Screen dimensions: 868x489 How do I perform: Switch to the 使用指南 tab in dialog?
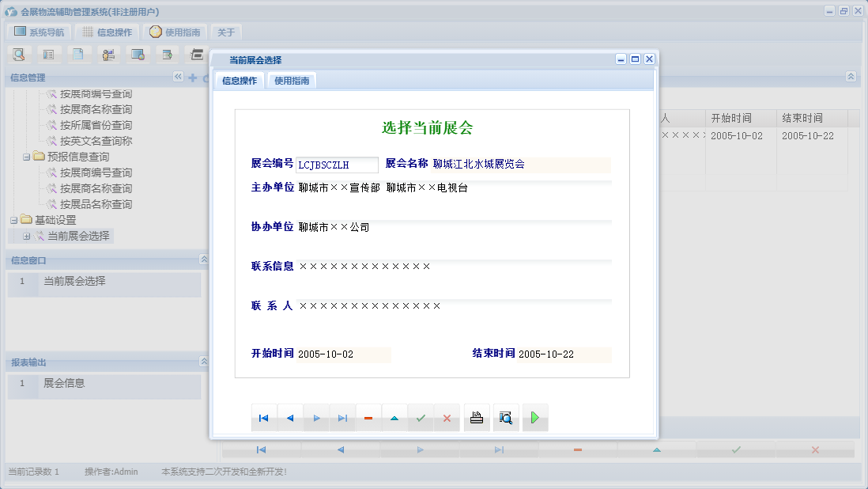293,80
